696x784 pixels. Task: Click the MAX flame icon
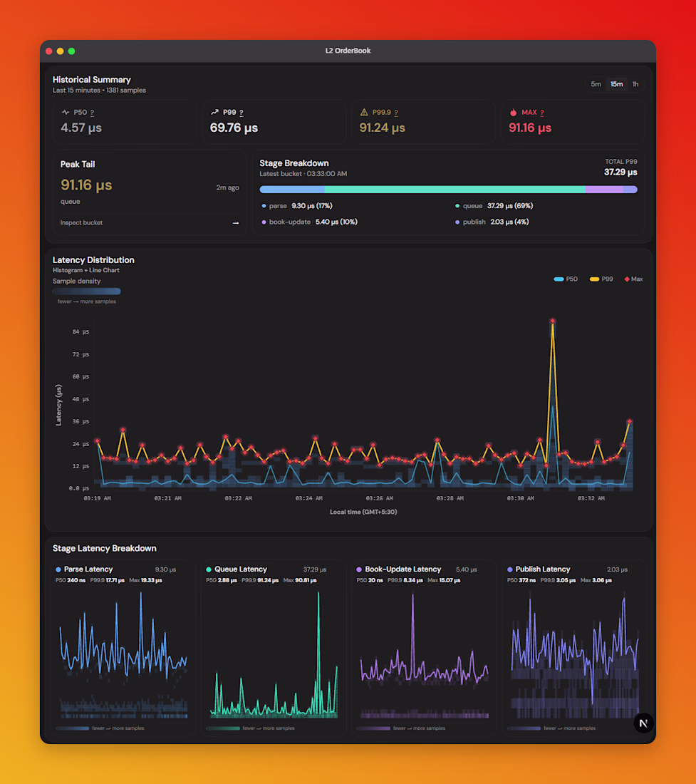coord(513,113)
